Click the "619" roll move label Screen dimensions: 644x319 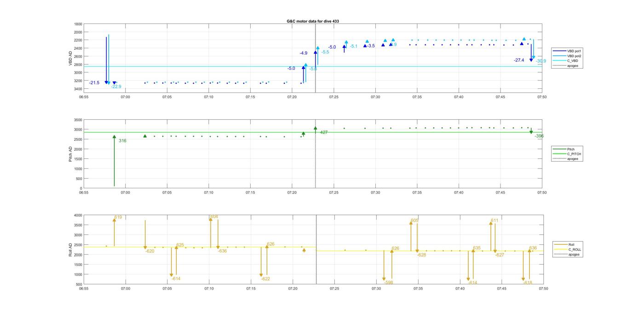(x=118, y=217)
